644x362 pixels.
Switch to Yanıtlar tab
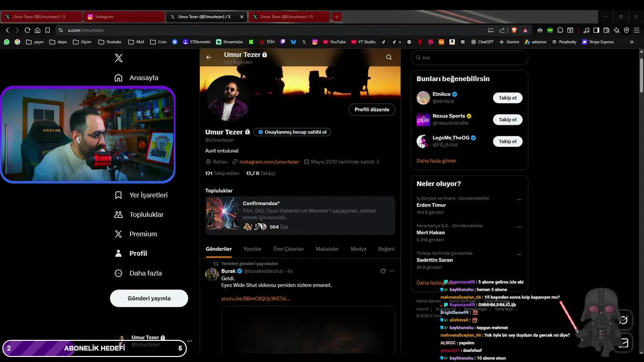click(253, 249)
